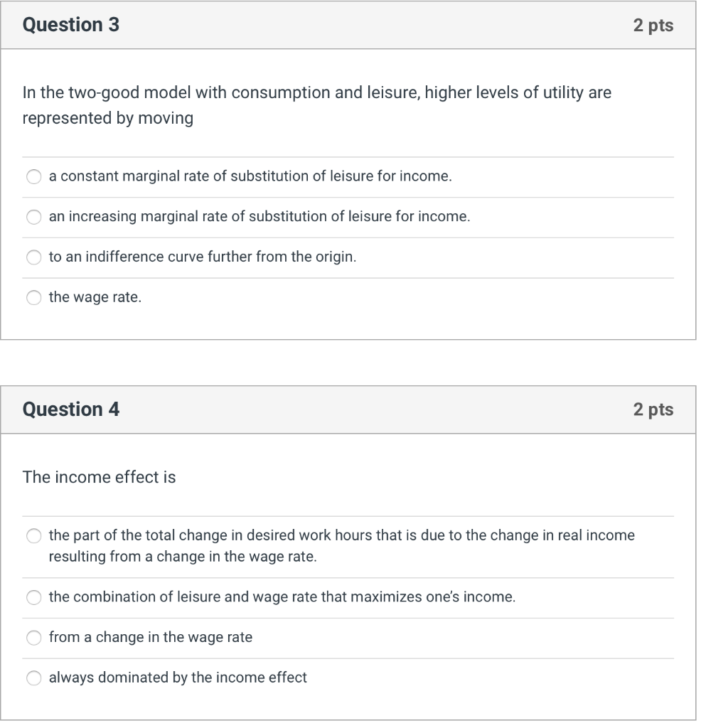
Task: Choose 'always dominated by the income effect'
Action: point(33,678)
